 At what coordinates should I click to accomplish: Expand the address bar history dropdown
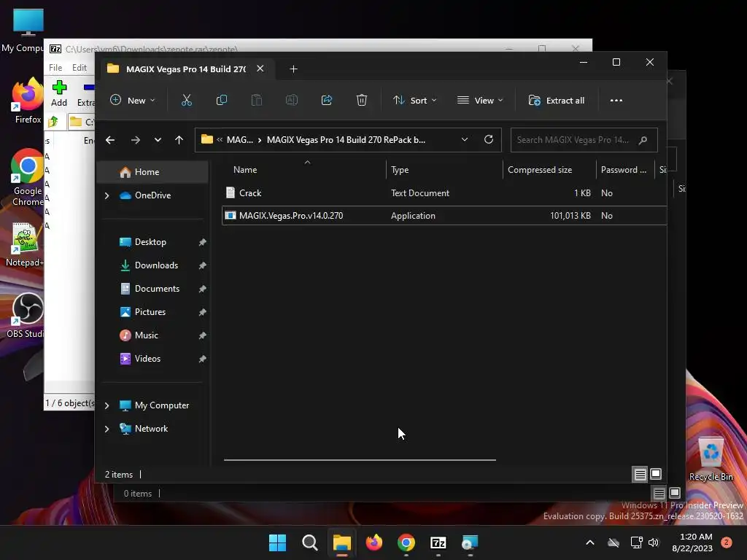465,139
